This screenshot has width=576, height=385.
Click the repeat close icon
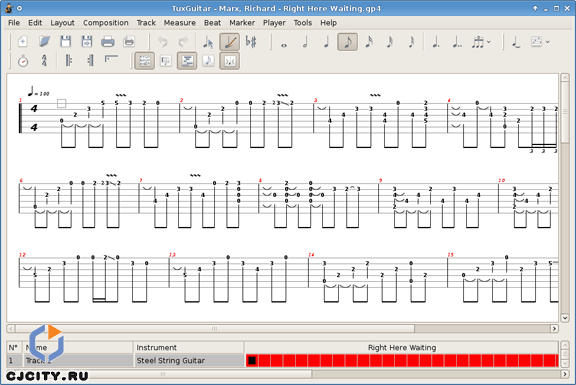tap(90, 61)
